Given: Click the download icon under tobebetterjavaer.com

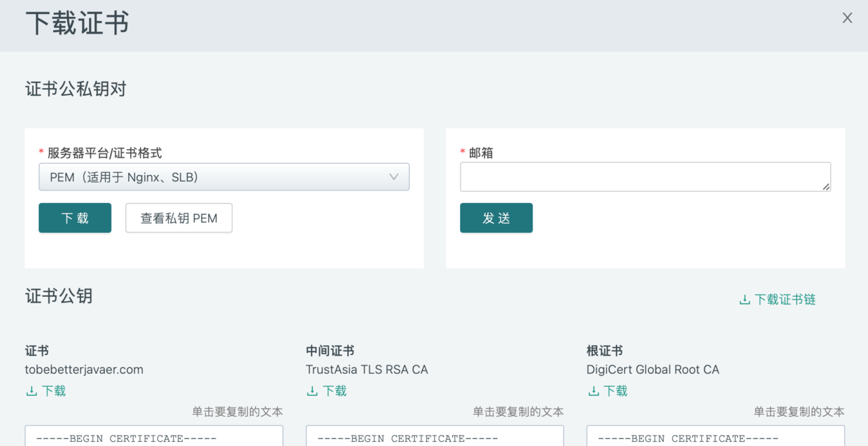Looking at the screenshot, I should [31, 391].
